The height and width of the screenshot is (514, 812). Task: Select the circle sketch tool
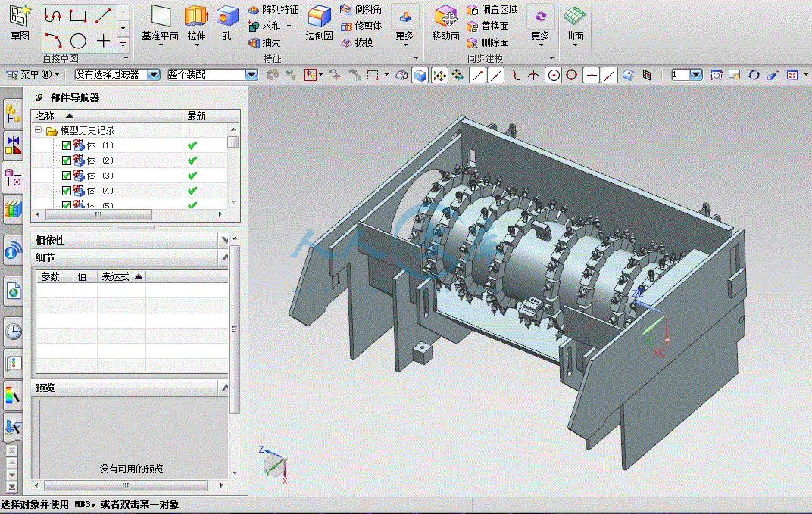click(78, 40)
